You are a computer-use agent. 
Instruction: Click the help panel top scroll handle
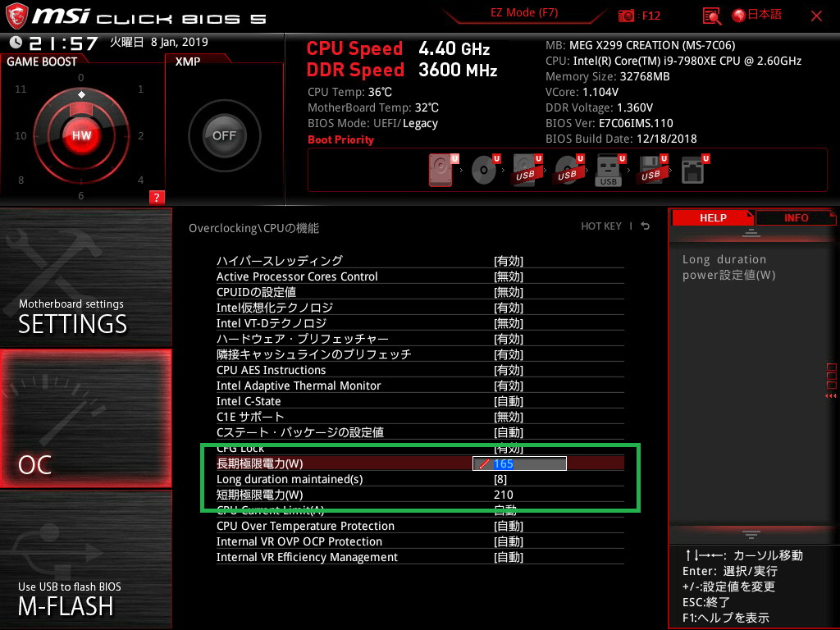[x=751, y=232]
